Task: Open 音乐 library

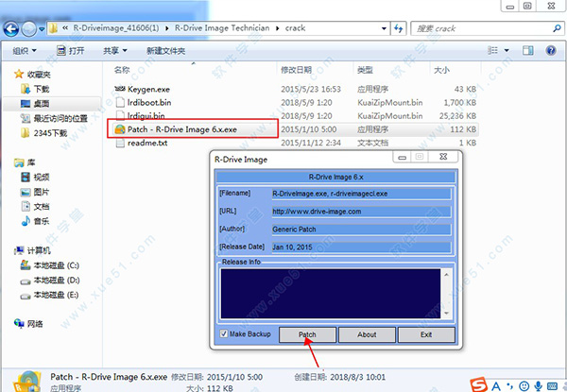Action: coord(42,221)
